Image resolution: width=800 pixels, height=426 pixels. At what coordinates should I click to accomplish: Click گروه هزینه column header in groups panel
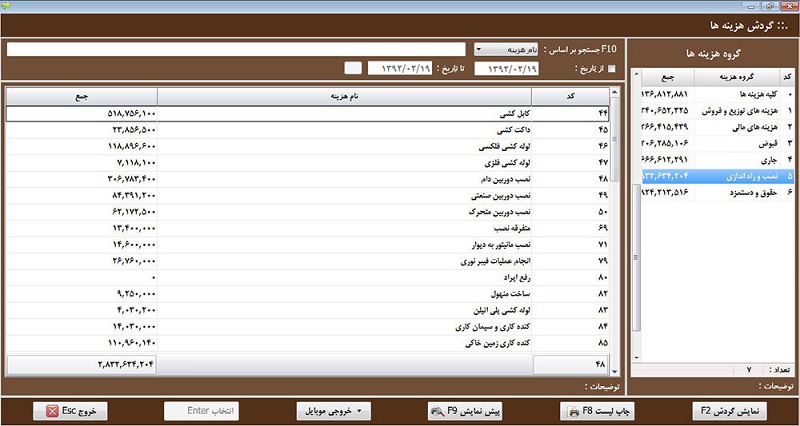pos(736,77)
